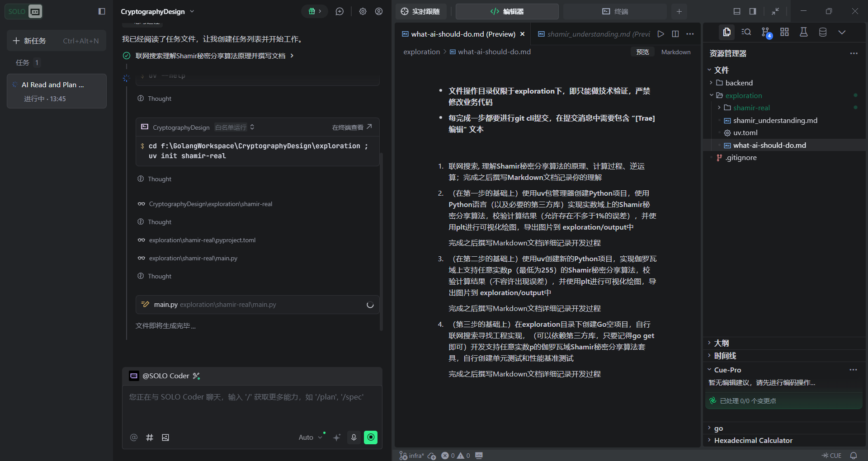Select uv.toml in file tree

(x=745, y=133)
